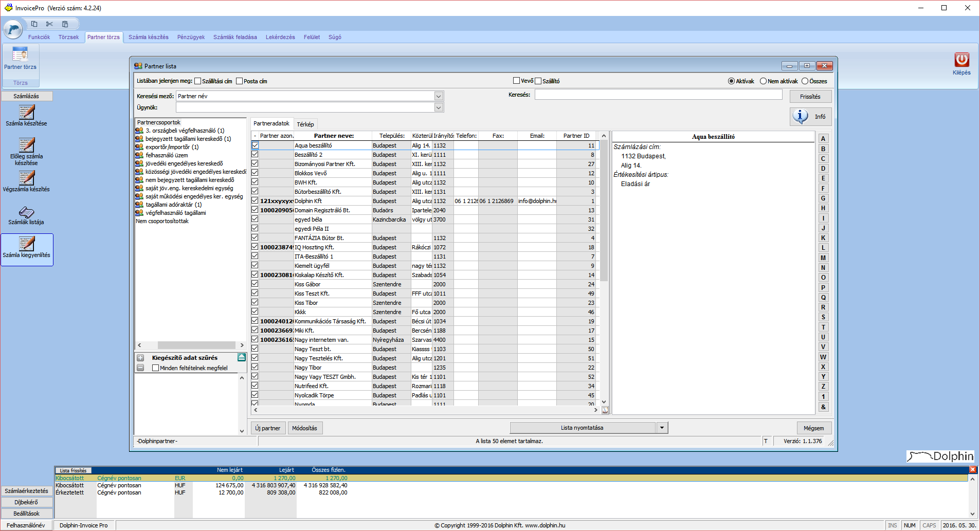Open the Ügynök dropdown

point(439,107)
